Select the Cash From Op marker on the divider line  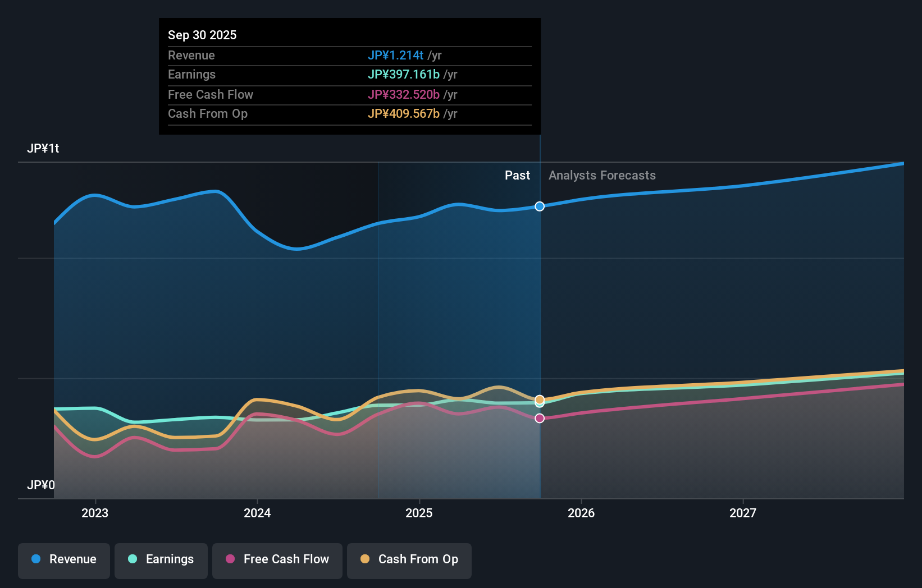coord(540,399)
